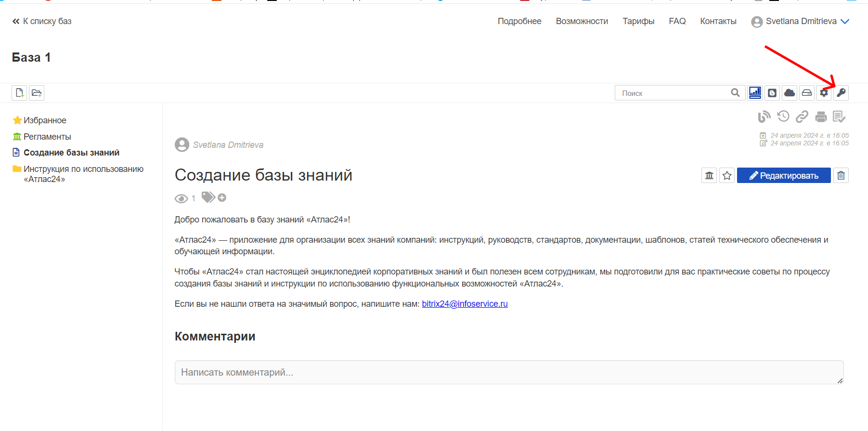Viewport: 868px width, 431px height.
Task: Open Подробнее menu item
Action: [519, 21]
